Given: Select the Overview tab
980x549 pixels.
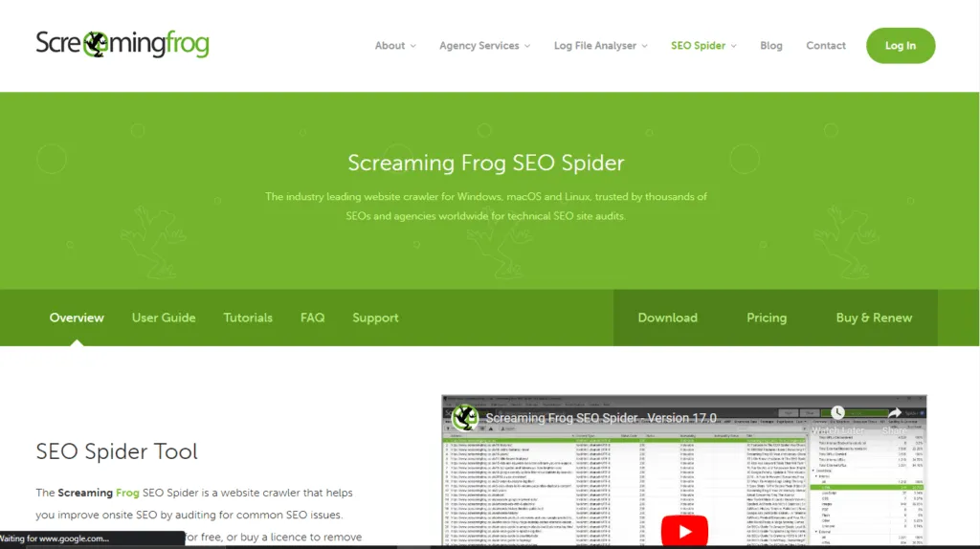Looking at the screenshot, I should pos(77,318).
